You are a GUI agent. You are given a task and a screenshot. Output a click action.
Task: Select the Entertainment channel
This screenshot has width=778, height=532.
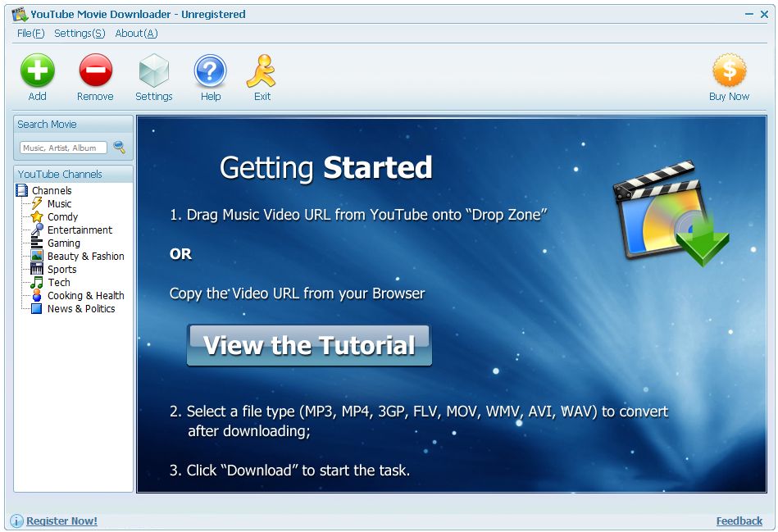(x=80, y=230)
